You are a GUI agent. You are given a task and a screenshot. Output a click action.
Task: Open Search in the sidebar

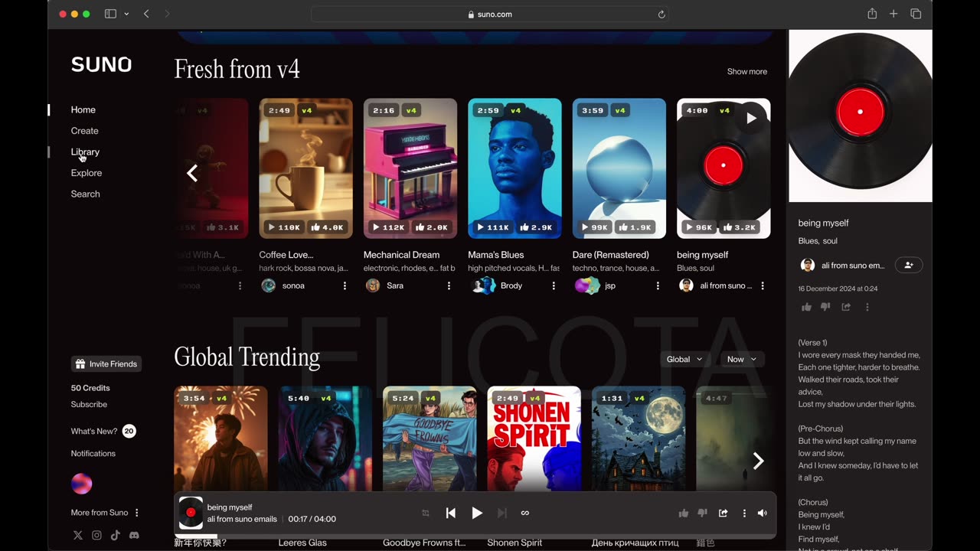coord(85,194)
